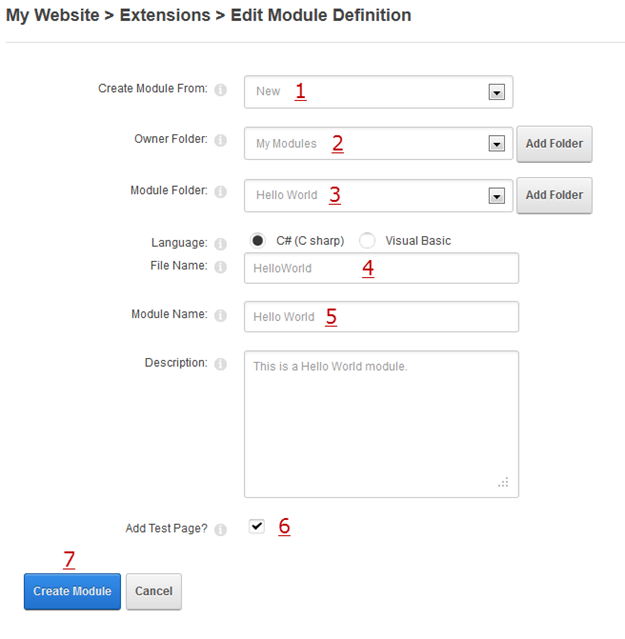This screenshot has height=639, width=625.
Task: Click help icon next to Module Folder
Action: [221, 192]
